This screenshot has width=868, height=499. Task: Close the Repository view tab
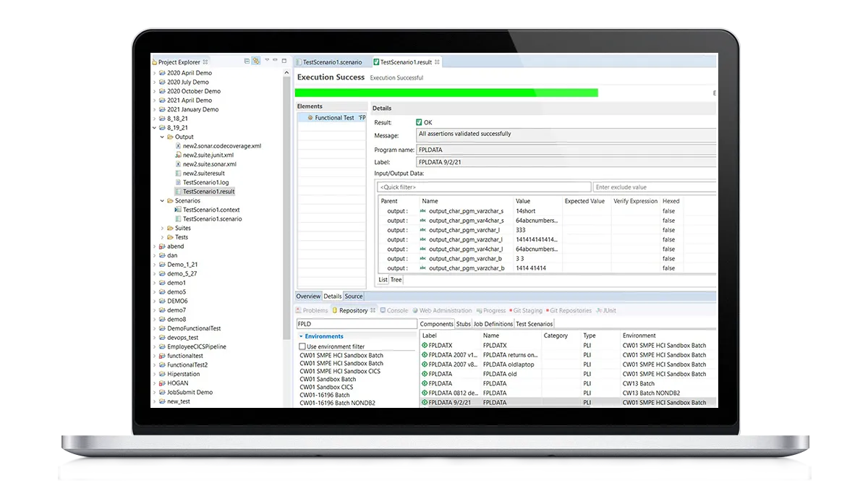373,310
